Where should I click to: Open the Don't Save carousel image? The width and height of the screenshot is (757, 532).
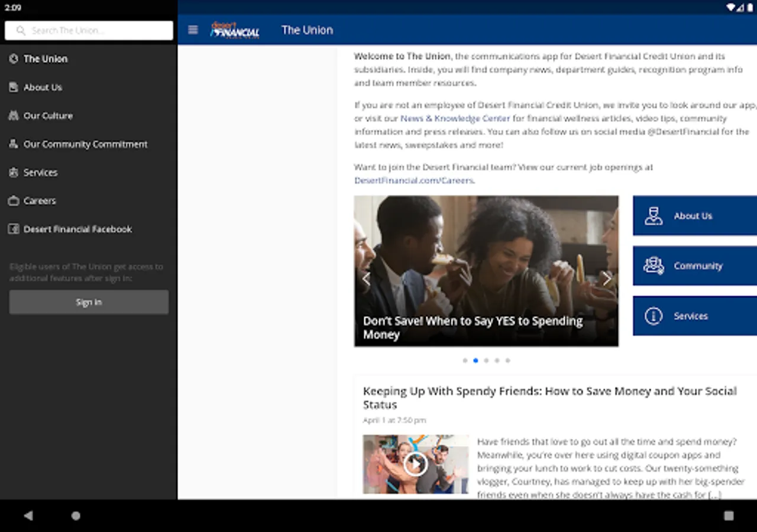click(486, 271)
